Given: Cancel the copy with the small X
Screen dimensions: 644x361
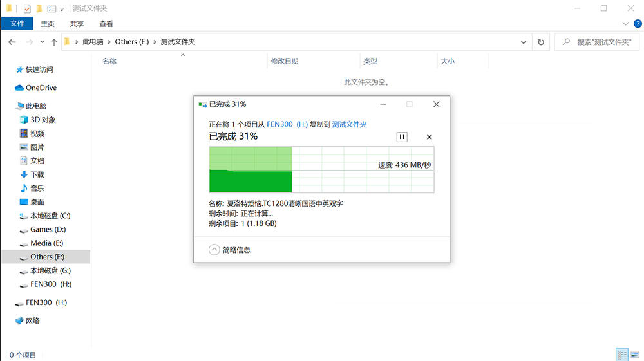Looking at the screenshot, I should point(429,137).
